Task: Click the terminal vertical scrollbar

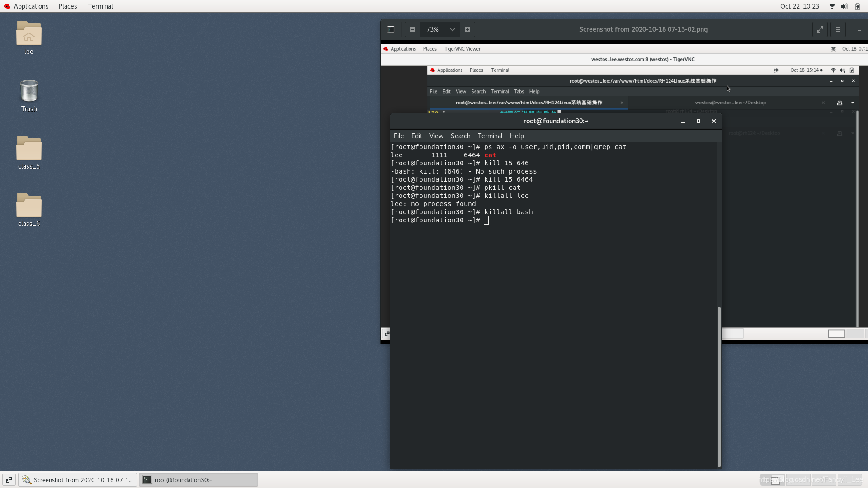Action: tap(719, 386)
